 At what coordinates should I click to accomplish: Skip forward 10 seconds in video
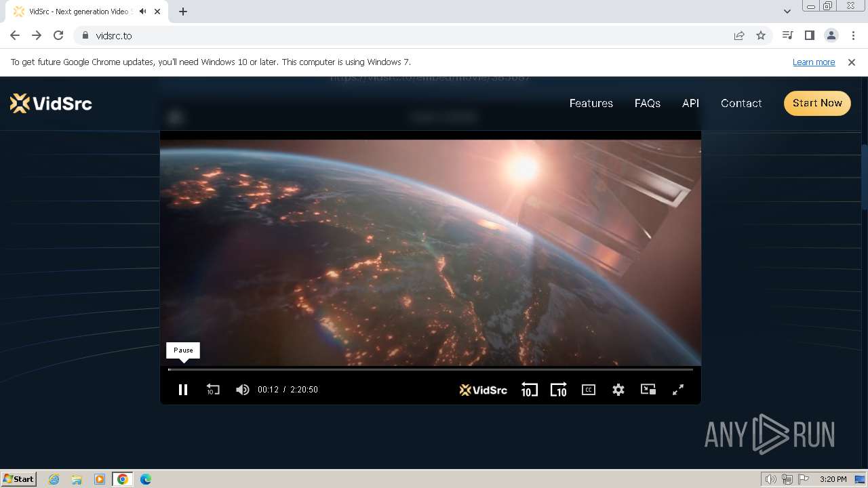point(558,390)
